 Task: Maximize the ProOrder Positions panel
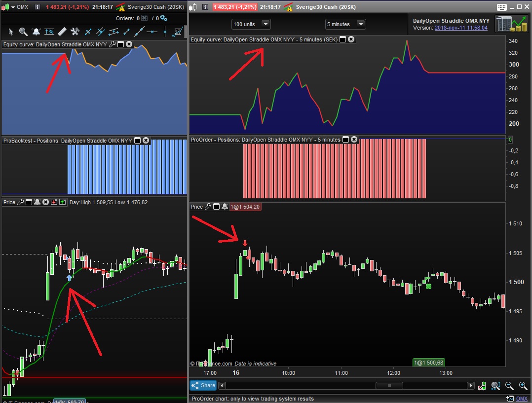pos(346,140)
